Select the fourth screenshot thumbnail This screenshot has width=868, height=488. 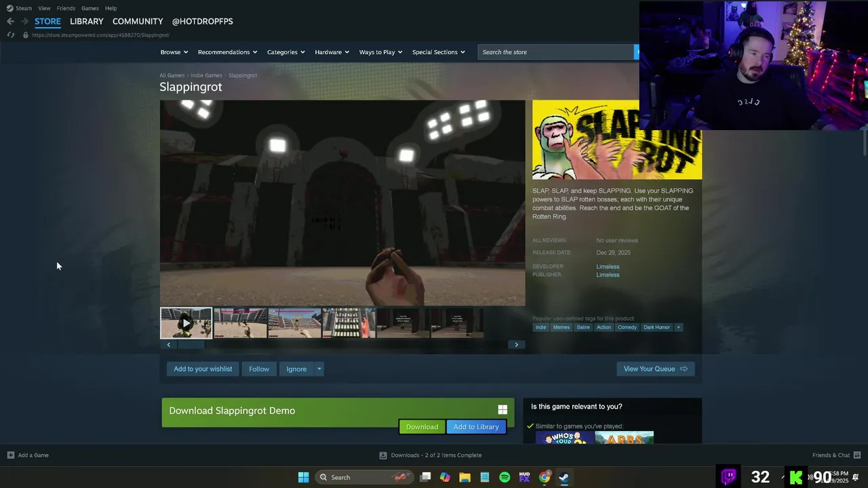pos(349,323)
